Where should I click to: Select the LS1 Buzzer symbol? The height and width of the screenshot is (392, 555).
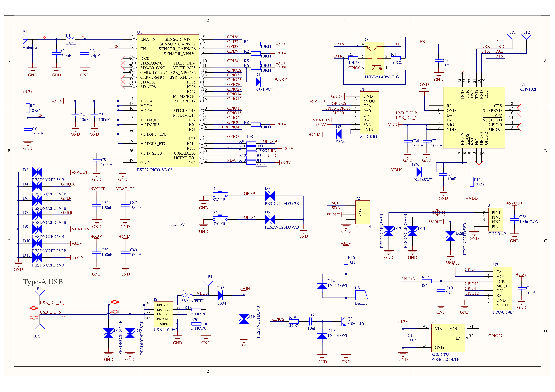pos(360,295)
